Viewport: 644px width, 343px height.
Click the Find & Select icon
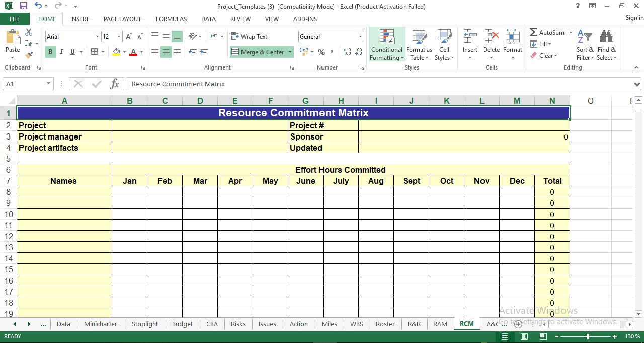(x=607, y=44)
